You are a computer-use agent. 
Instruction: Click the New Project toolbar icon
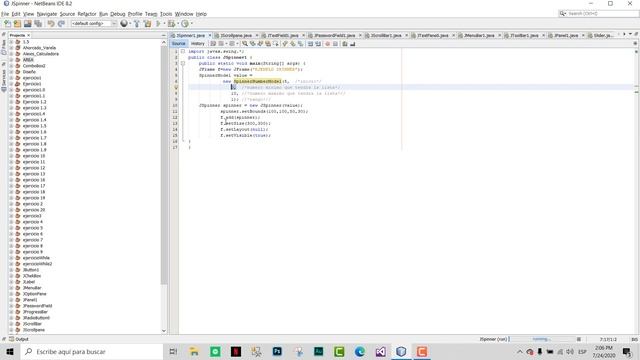[x=18, y=24]
